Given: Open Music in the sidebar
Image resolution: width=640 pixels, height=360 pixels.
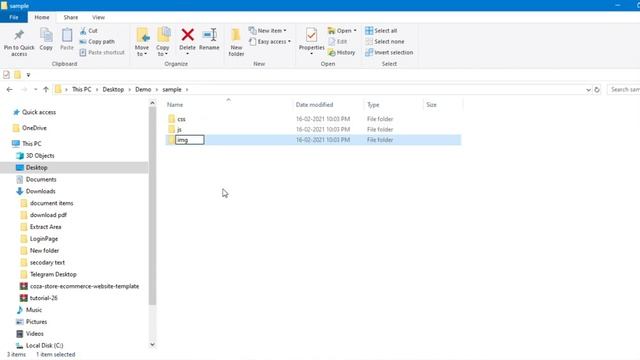Looking at the screenshot, I should click(33, 310).
